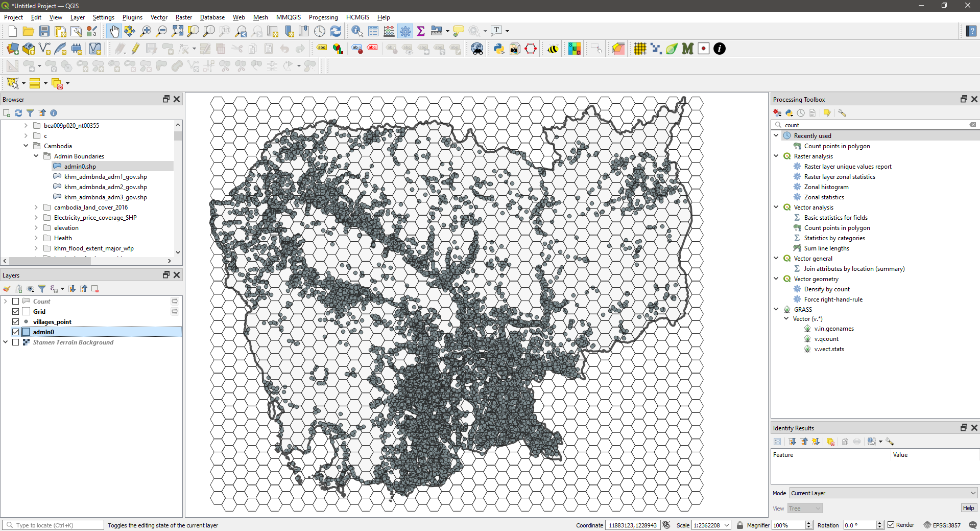Toggle visibility of Stamen Terrain Background

(x=16, y=342)
